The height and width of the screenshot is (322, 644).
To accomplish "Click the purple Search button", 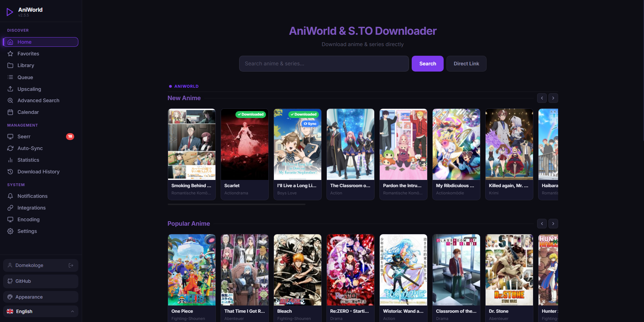I will click(x=428, y=64).
